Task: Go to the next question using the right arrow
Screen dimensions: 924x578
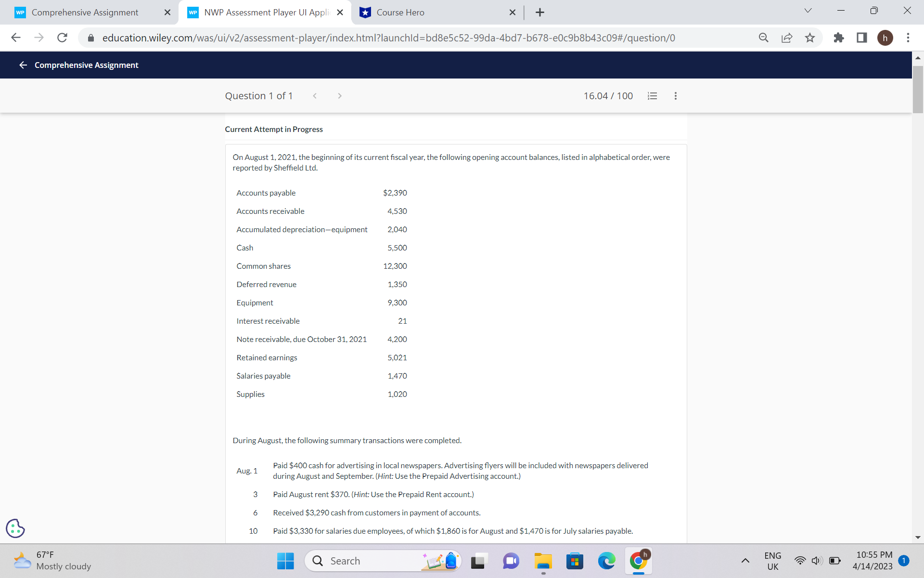Action: coord(340,96)
